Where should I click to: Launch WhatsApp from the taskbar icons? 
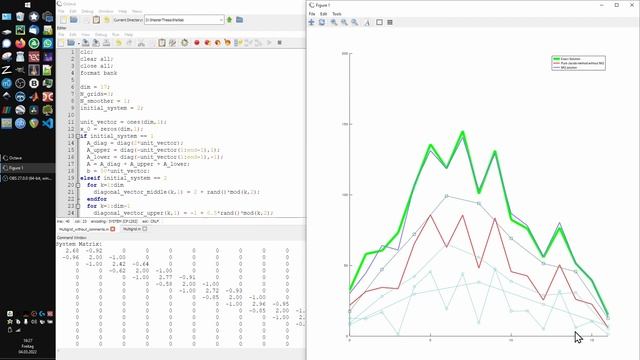[x=47, y=43]
